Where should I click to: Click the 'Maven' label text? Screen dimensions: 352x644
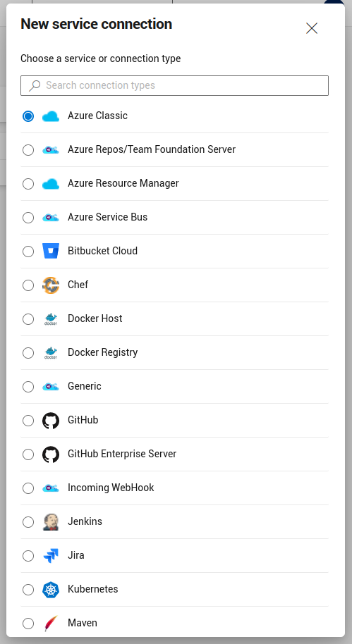[83, 623]
